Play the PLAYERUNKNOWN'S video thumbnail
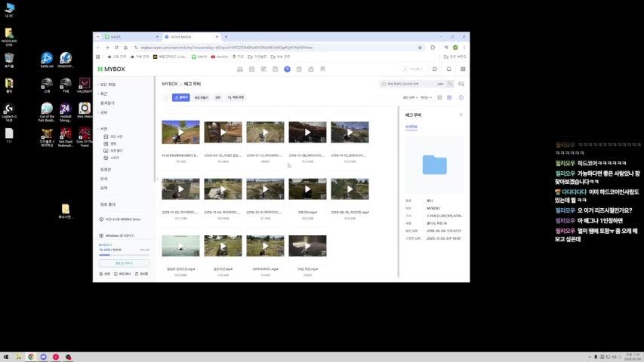644x362 pixels. 180,132
